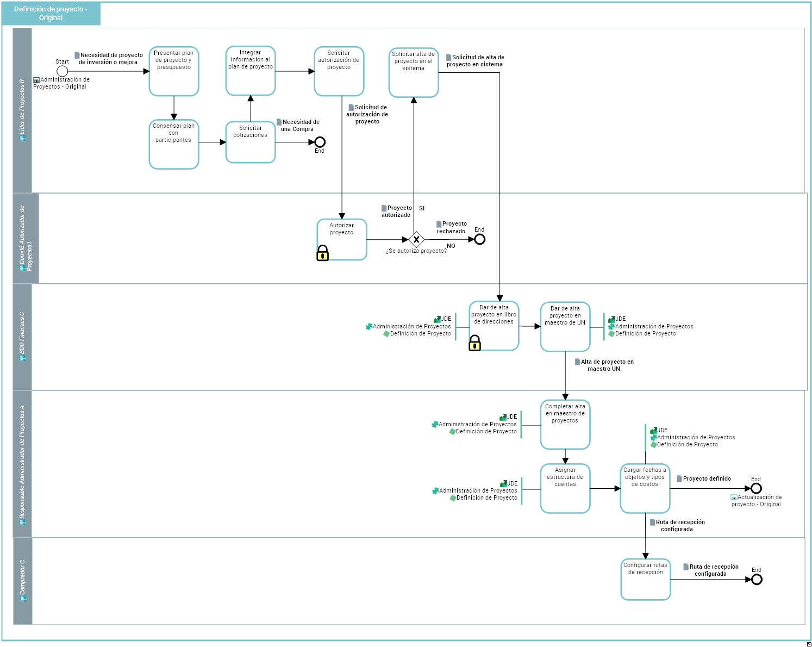Click End event after 'Proyecto definido'

(x=756, y=488)
